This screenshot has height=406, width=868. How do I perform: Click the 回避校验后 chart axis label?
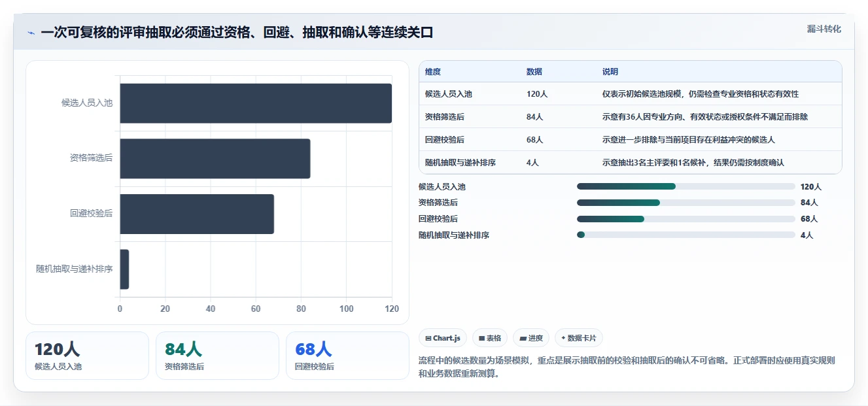92,213
